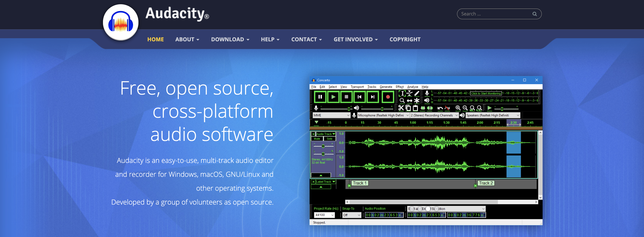Open the Label Track name dropdown
Viewport: 644px width, 237px height.
tap(326, 182)
